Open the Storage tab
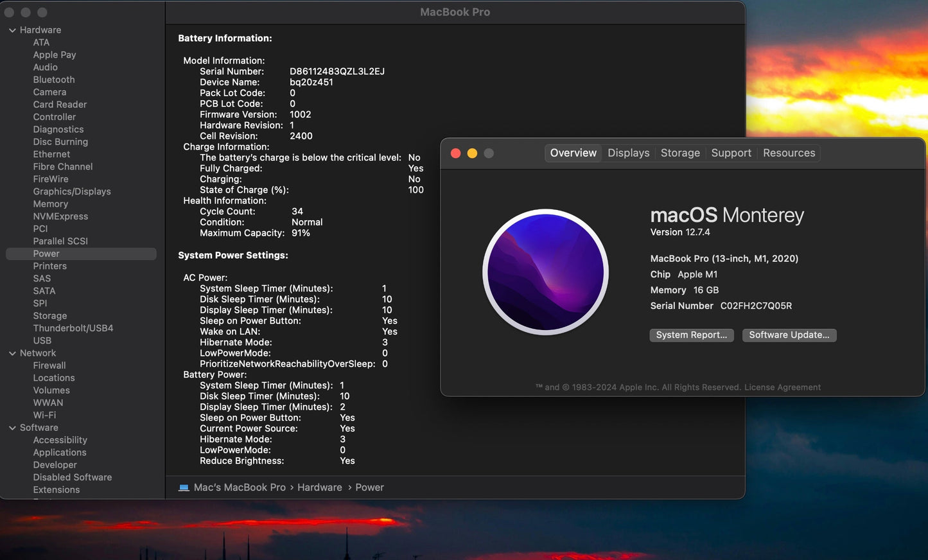Viewport: 928px width, 560px height. [680, 153]
